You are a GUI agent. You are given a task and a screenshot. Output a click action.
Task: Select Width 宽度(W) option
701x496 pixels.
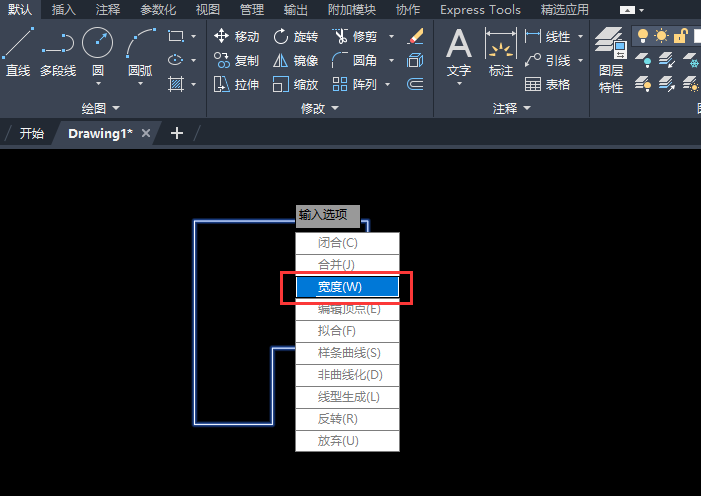pos(347,287)
